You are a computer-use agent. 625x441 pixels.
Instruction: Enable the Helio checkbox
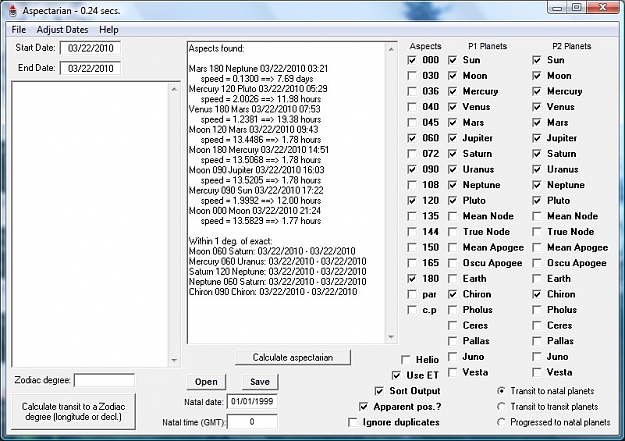[405, 360]
